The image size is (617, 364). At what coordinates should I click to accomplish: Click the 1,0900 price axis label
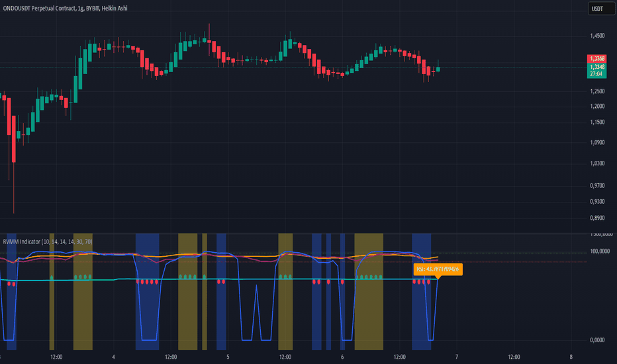click(x=597, y=142)
